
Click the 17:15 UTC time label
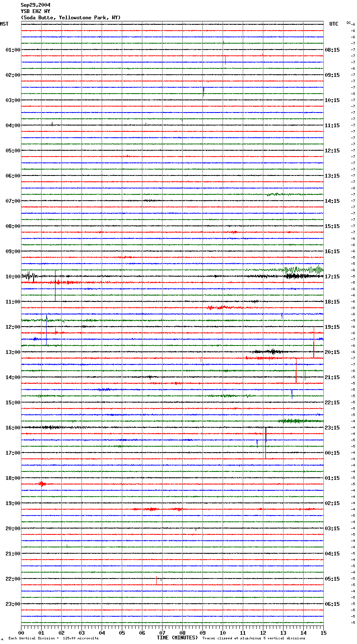[332, 277]
